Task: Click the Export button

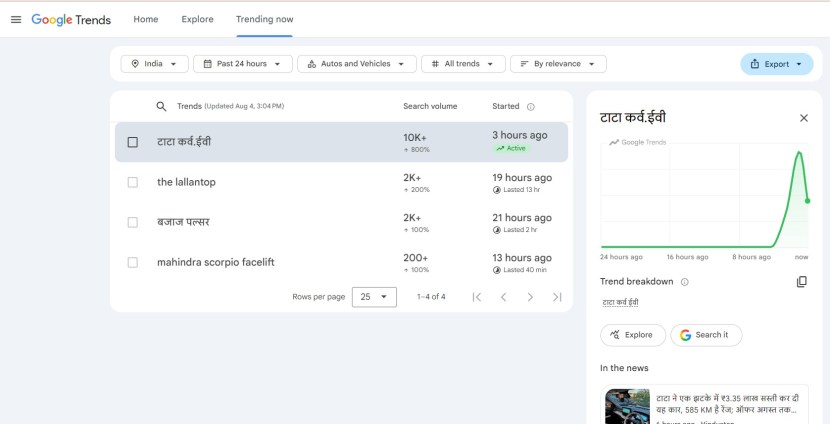Action: [x=777, y=64]
